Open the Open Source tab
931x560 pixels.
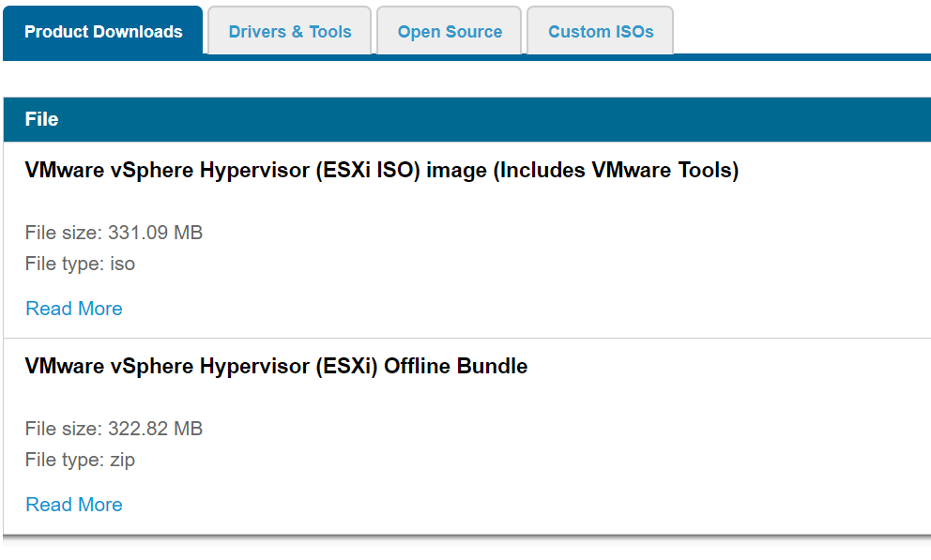tap(449, 30)
